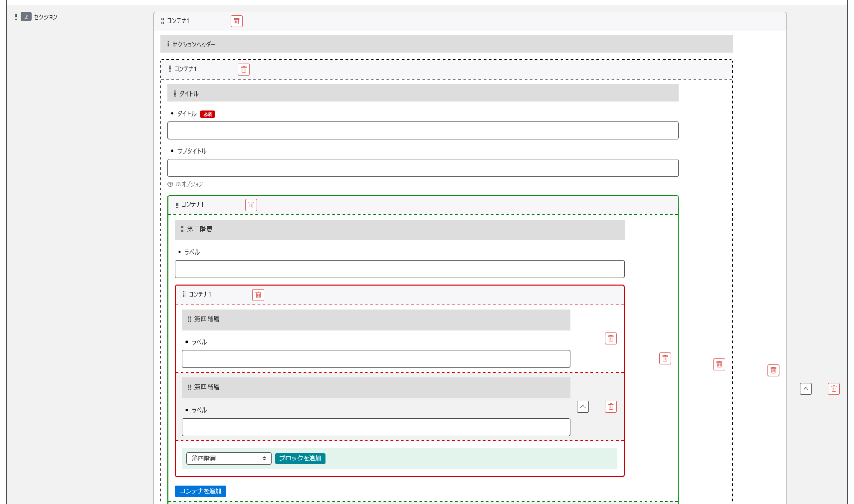Viewport: 854px width, 504px height.
Task: Click drag handle next to 2 セクション
Action: 16,17
